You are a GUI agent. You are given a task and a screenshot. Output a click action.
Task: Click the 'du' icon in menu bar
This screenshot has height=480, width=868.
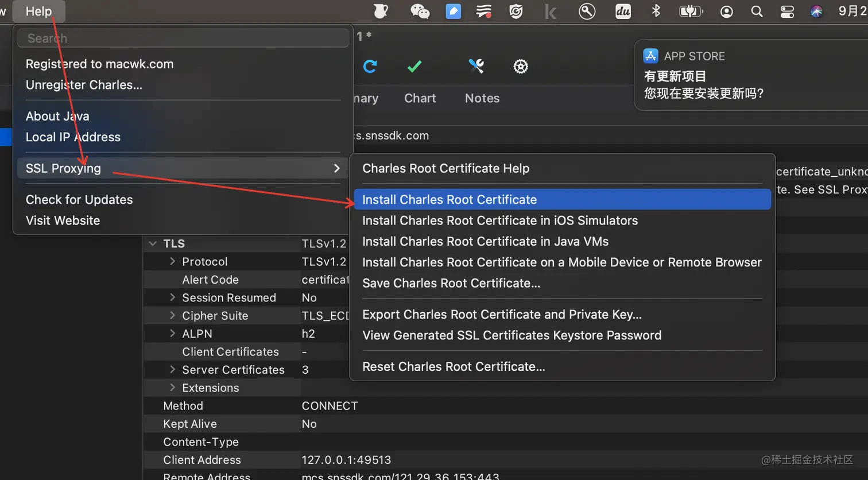click(x=623, y=11)
